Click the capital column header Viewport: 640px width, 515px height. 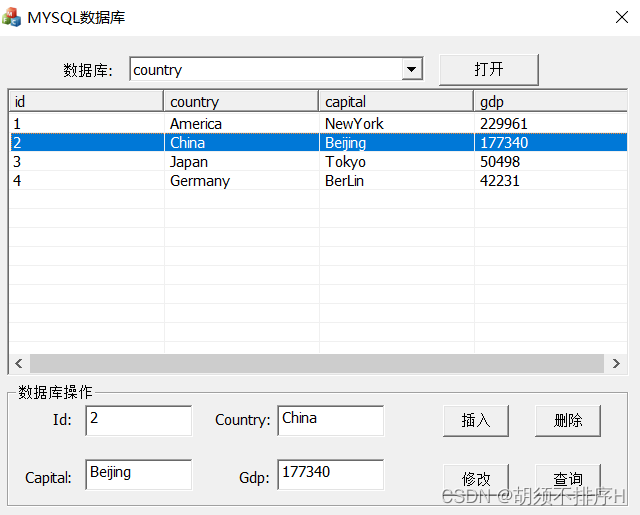[x=396, y=102]
